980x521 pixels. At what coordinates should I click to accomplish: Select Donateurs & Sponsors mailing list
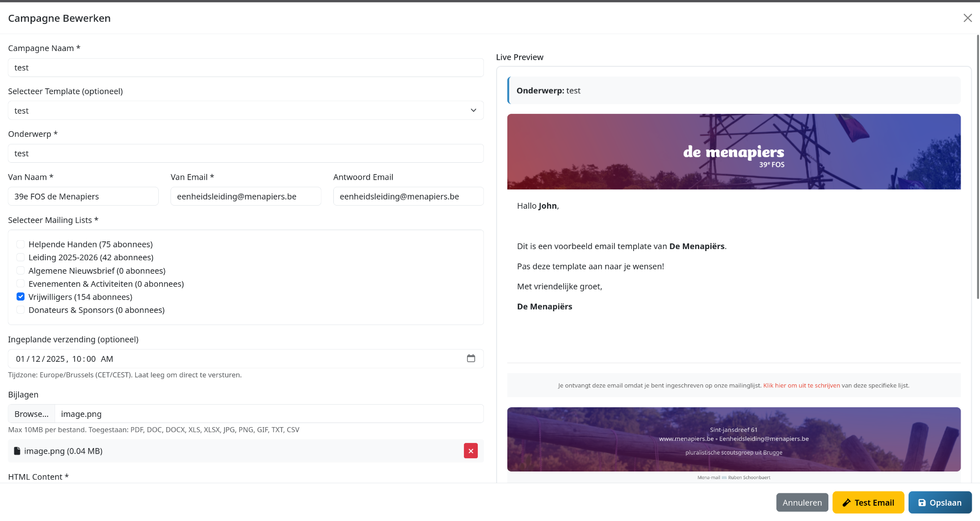[x=20, y=310]
